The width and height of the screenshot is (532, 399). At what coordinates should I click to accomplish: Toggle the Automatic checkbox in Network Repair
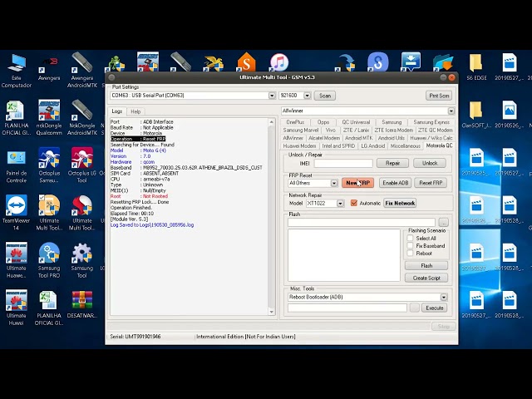pyautogui.click(x=354, y=203)
